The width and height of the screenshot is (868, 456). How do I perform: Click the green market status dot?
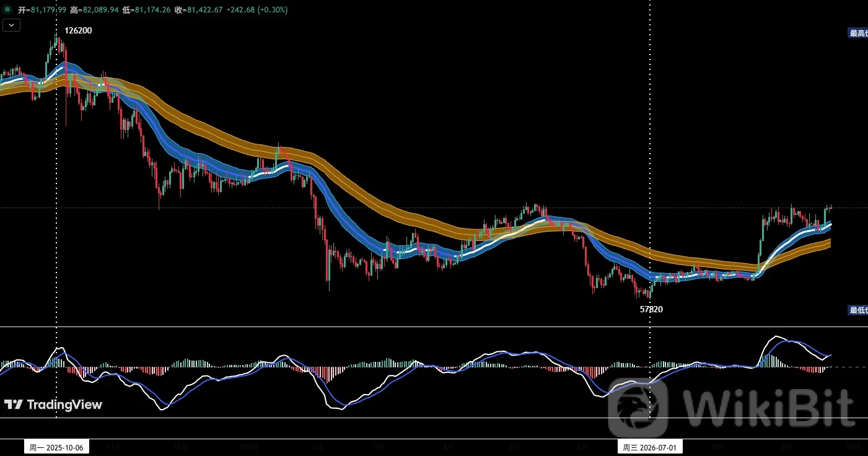click(7, 10)
